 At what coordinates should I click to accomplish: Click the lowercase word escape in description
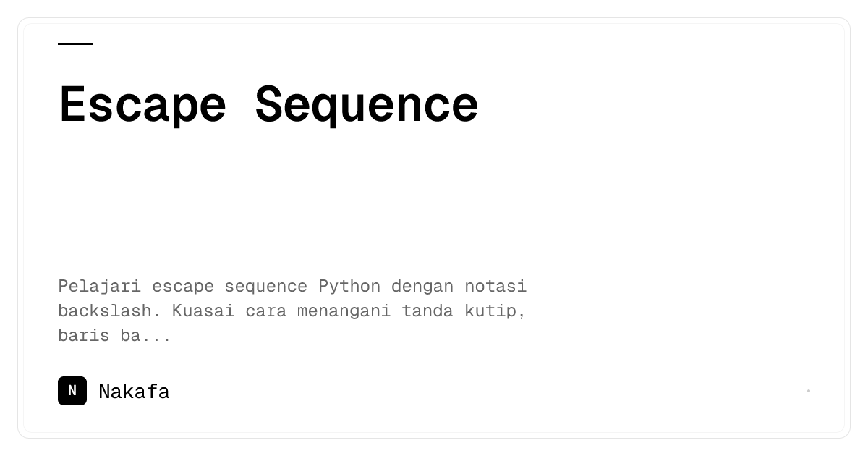tap(183, 287)
